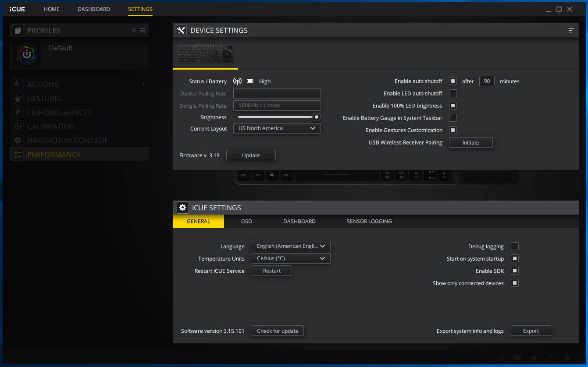Viewport: 588px width, 367px height.
Task: Open the Gestures hand icon
Action: (17, 98)
